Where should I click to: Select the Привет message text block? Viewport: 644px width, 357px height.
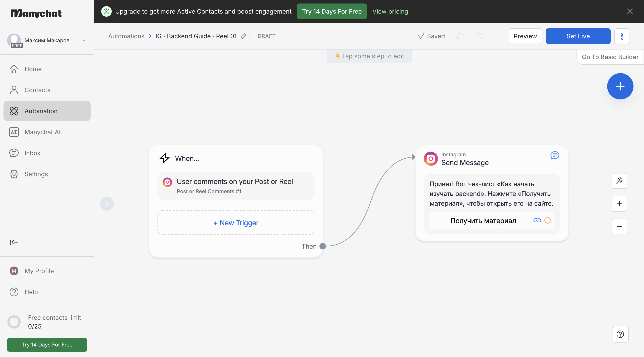[x=491, y=193]
